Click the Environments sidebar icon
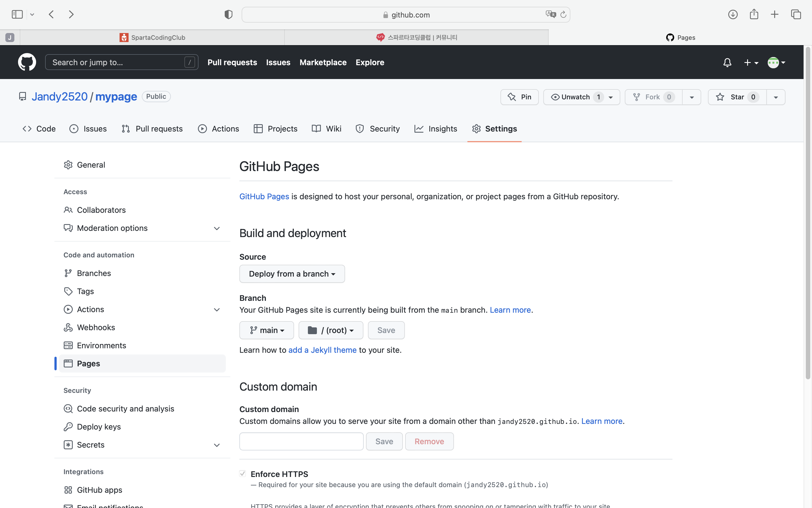 (x=68, y=345)
